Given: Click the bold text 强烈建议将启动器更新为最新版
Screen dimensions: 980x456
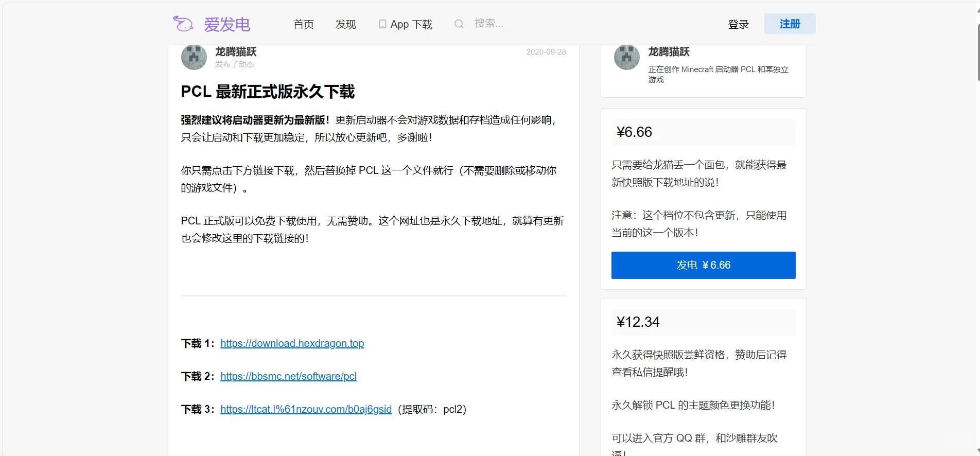Looking at the screenshot, I should pyautogui.click(x=255, y=120).
